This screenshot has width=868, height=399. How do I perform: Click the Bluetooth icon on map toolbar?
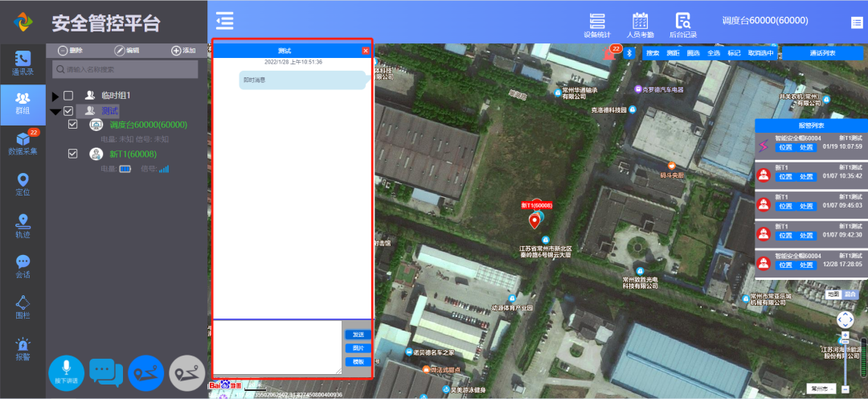[x=628, y=53]
